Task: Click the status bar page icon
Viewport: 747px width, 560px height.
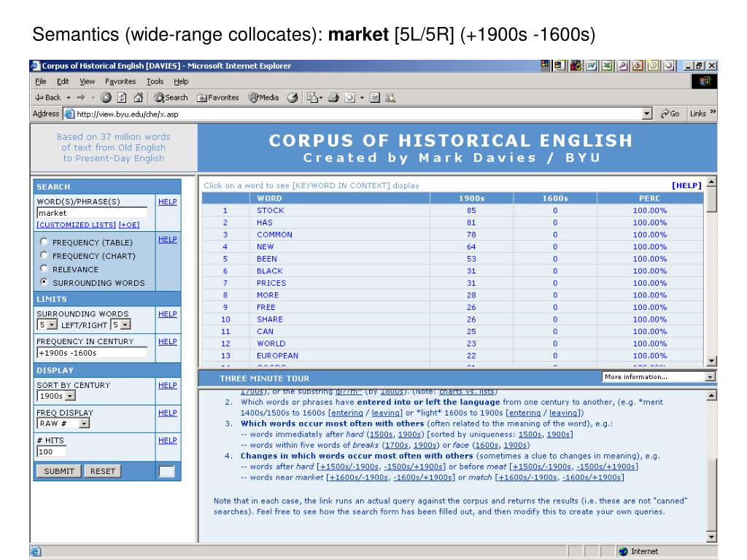Action: [36, 551]
